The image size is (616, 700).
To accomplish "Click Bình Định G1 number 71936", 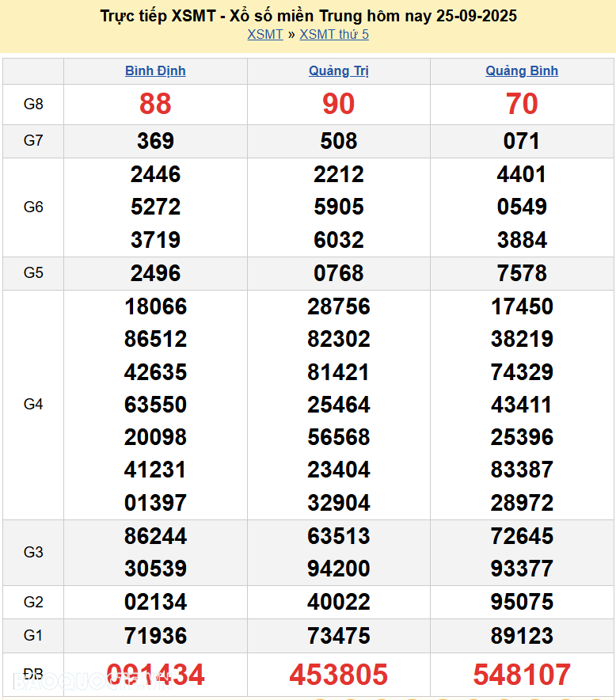I will click(155, 636).
